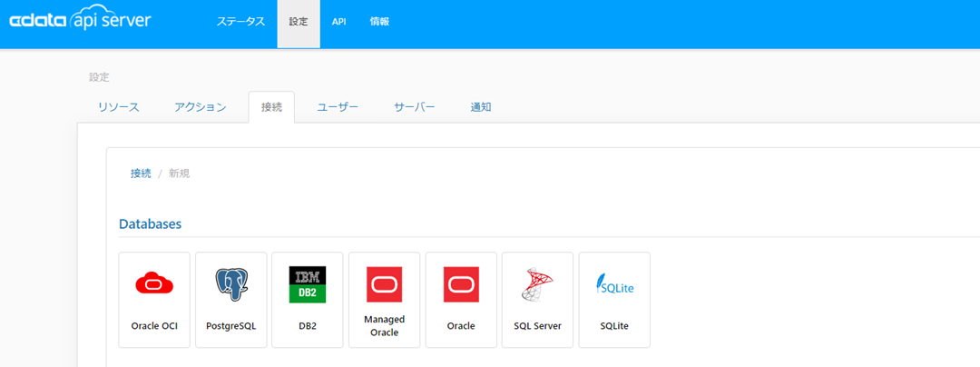Image resolution: width=980 pixels, height=367 pixels.
Task: Click the DB2 label text
Action: click(308, 326)
